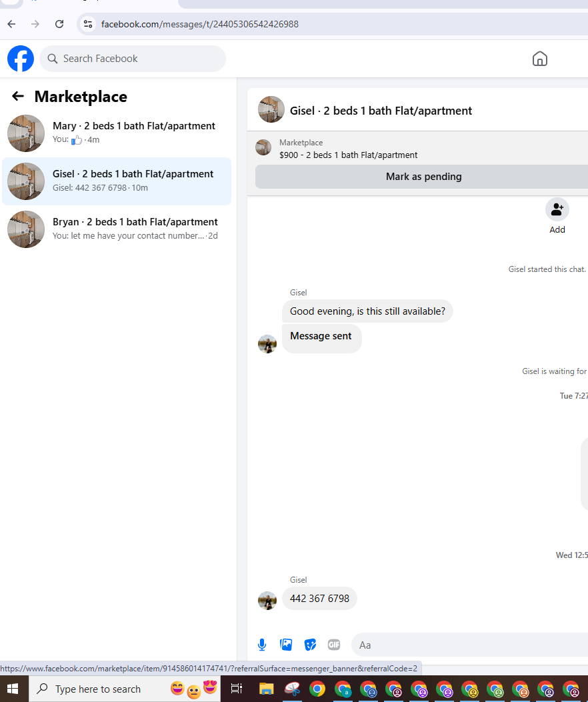Click Gisel's avatar beside phone number message
The height and width of the screenshot is (702, 588).
point(267,601)
